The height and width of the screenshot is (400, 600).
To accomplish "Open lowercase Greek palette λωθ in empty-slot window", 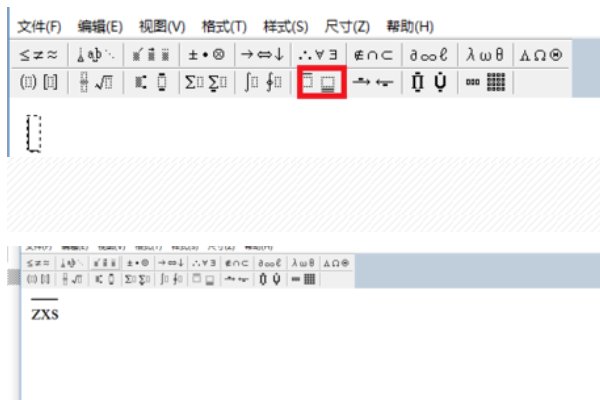I will coord(485,55).
